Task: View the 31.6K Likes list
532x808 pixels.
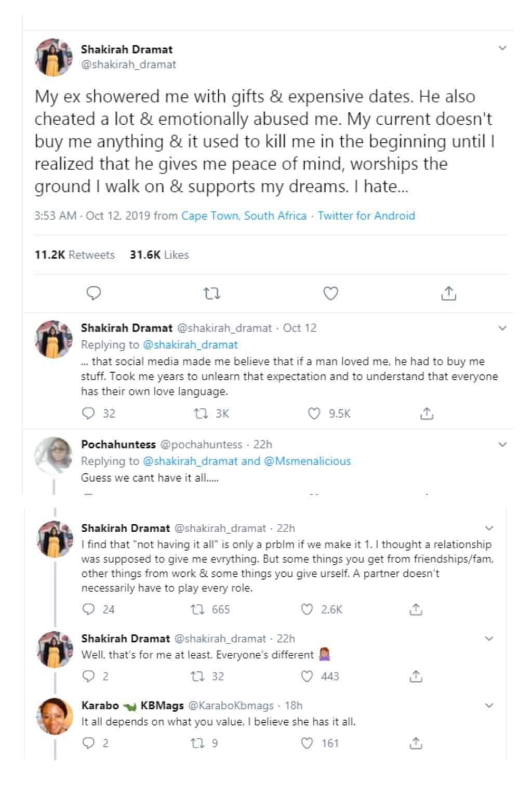Action: [159, 255]
